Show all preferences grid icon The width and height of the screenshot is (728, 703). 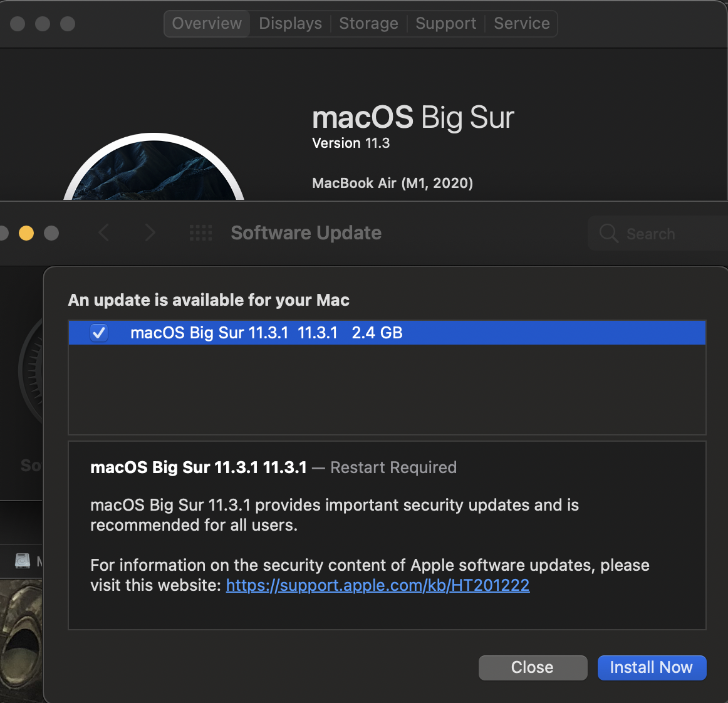[x=201, y=232]
